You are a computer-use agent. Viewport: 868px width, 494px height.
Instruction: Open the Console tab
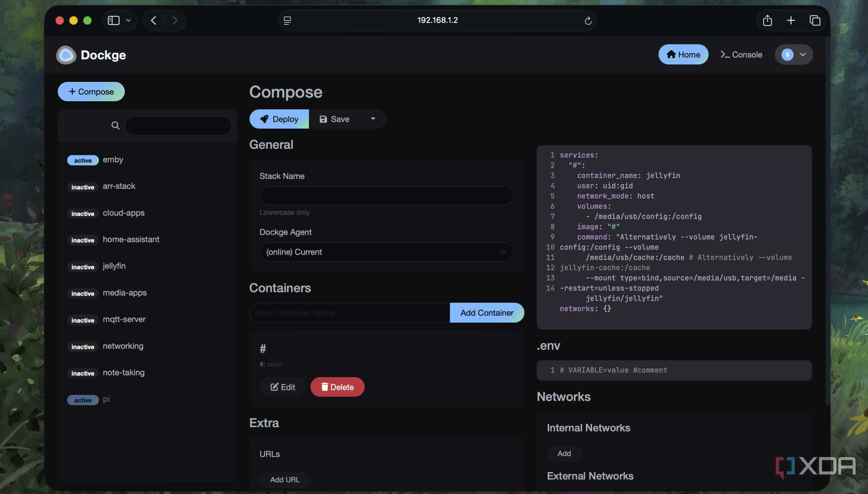741,54
